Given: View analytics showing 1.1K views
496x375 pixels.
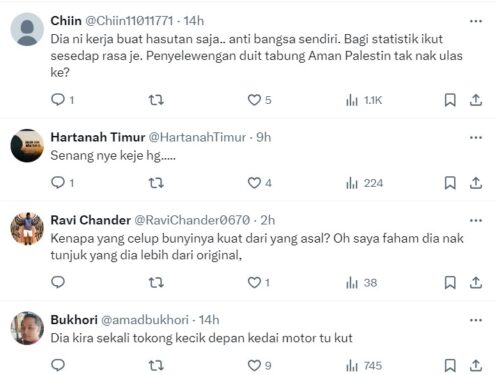Looking at the screenshot, I should [364, 100].
